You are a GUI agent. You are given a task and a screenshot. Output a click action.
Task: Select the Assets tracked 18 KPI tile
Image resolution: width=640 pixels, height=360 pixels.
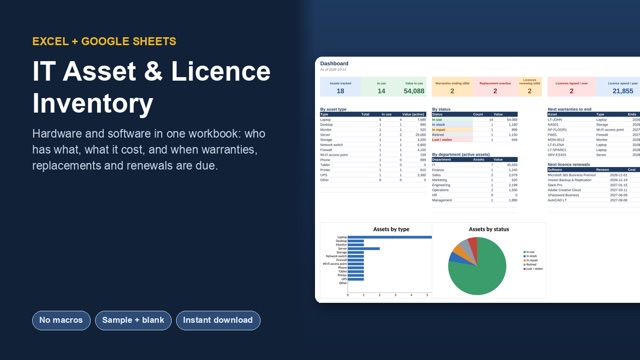pyautogui.click(x=340, y=87)
